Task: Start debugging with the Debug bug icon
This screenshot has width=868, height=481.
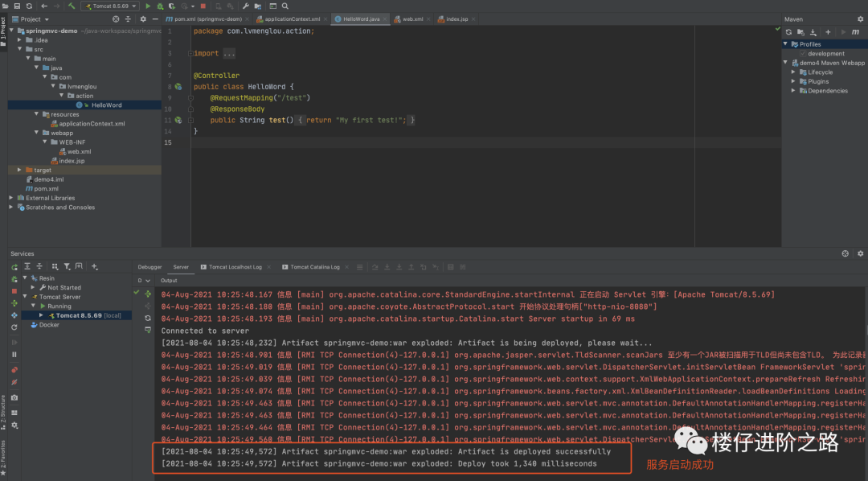Action: tap(160, 6)
